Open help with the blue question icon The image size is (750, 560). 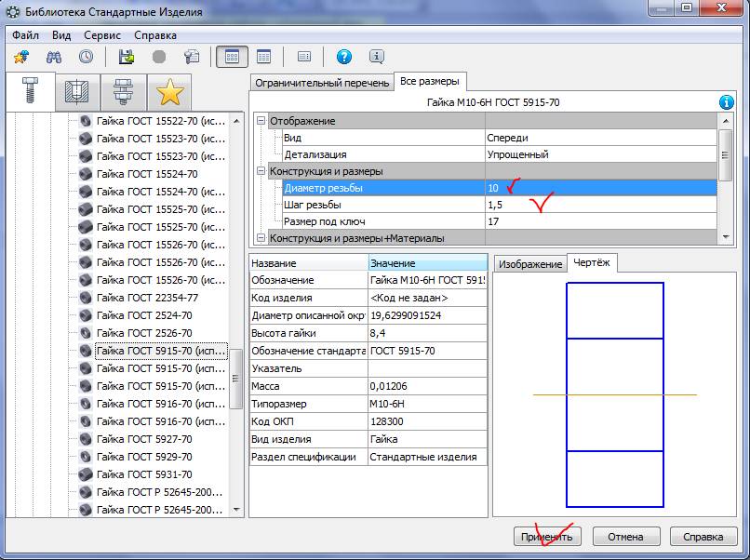point(344,57)
